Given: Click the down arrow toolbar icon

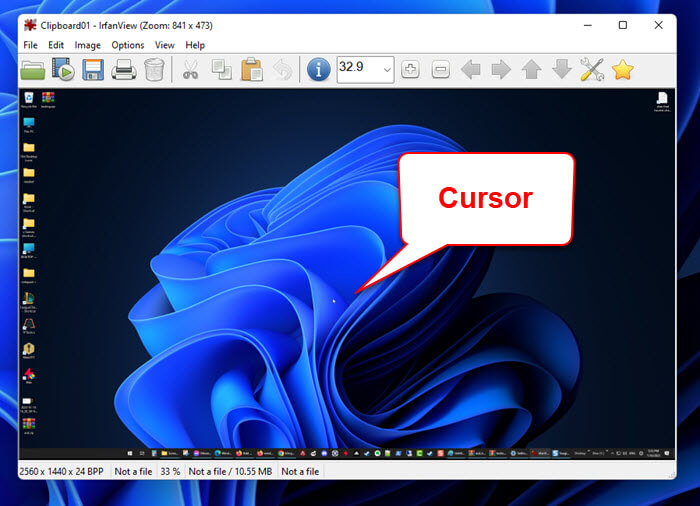Looking at the screenshot, I should pos(562,70).
